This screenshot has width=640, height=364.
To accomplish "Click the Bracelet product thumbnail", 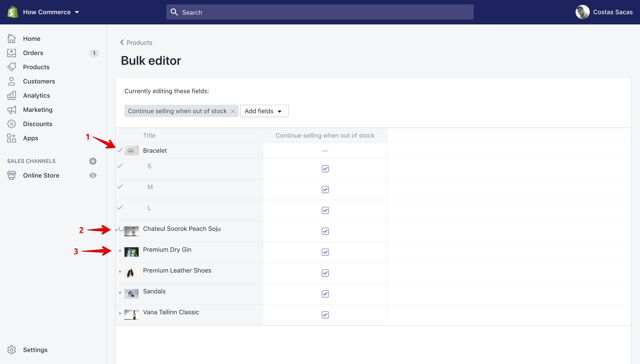I will 131,150.
